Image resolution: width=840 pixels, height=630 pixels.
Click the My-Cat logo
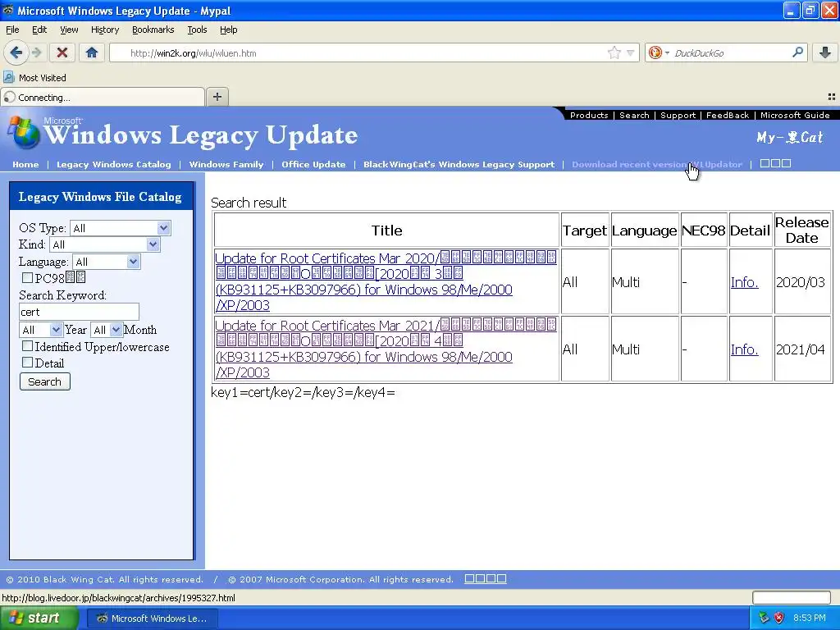(789, 138)
